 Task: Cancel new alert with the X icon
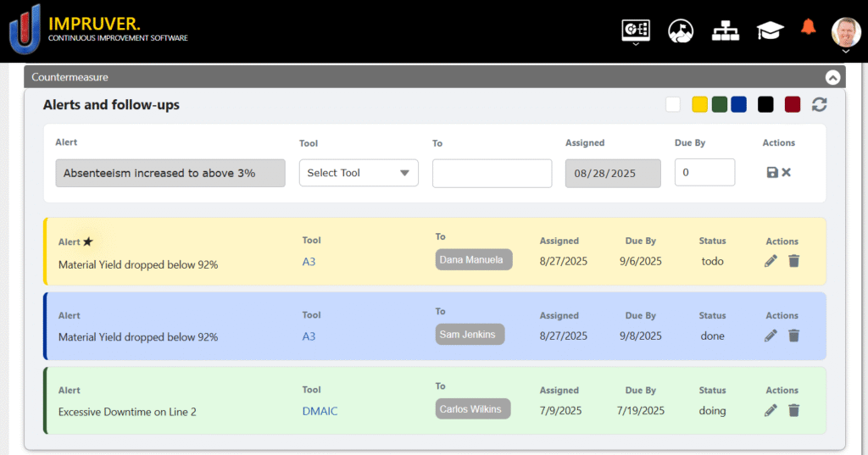(787, 172)
